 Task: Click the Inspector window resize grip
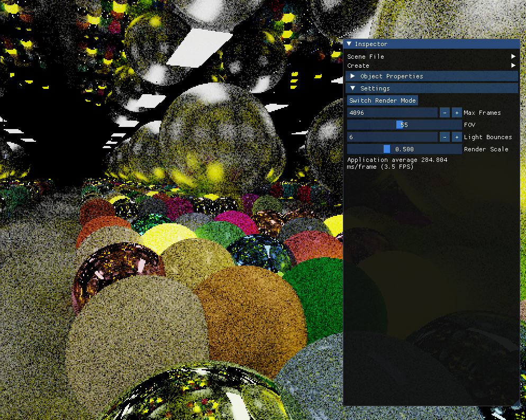point(516,403)
